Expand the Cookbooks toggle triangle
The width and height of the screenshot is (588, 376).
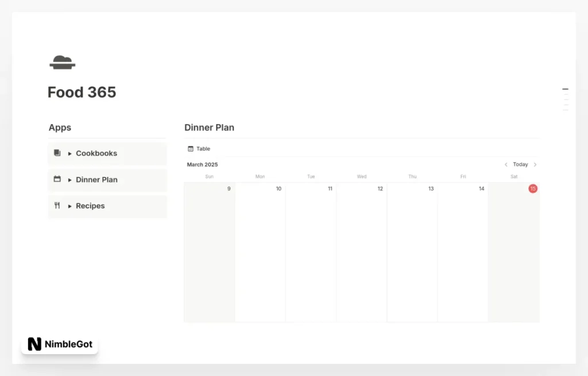(x=70, y=154)
